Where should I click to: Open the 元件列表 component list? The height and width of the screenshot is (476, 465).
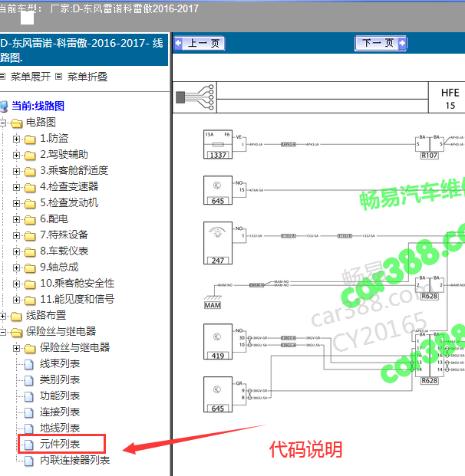(60, 444)
